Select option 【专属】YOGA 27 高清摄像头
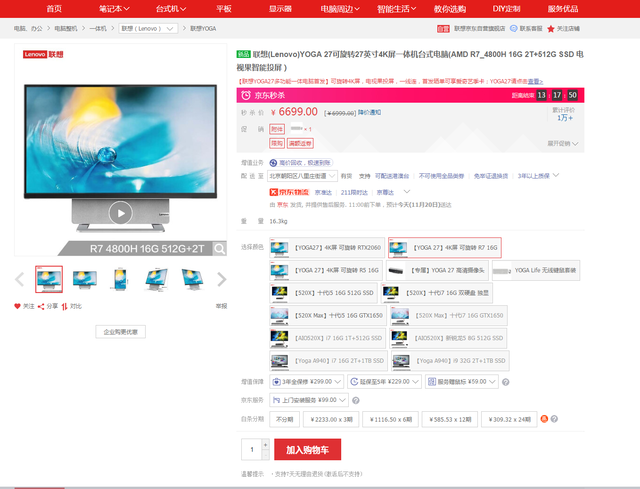640x489 pixels. [x=437, y=270]
